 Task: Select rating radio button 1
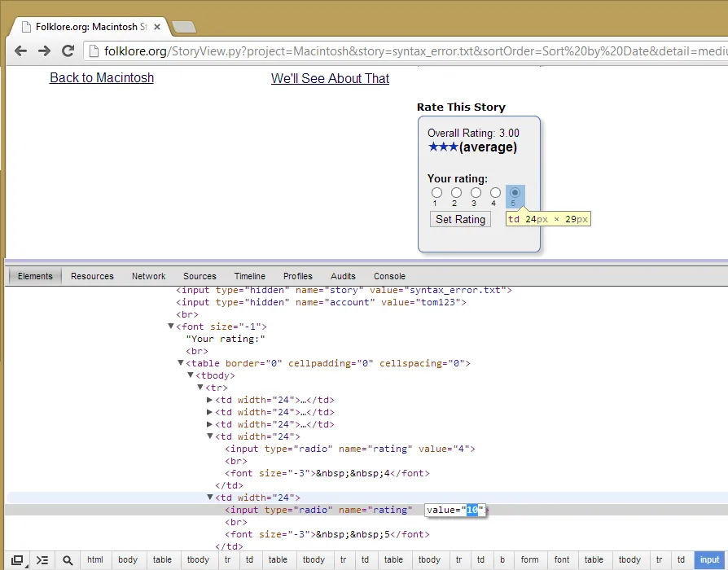tap(436, 193)
